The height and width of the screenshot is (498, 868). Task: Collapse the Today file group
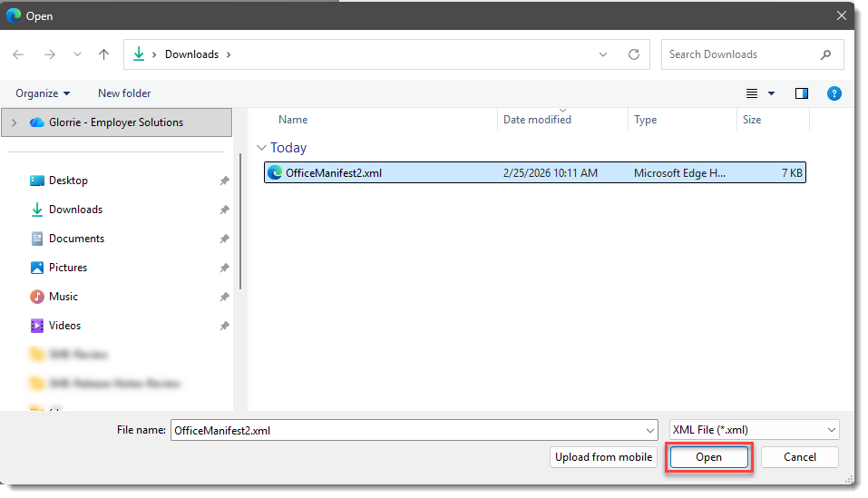262,148
